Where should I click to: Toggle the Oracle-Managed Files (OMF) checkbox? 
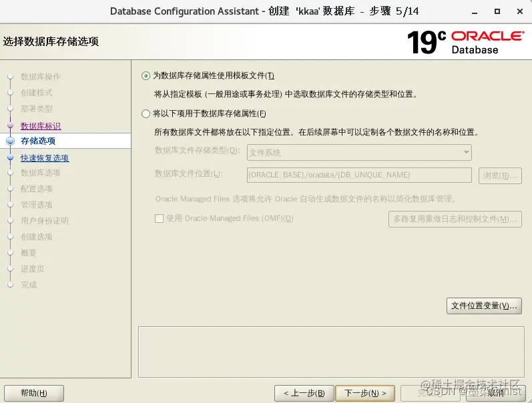[x=159, y=218]
